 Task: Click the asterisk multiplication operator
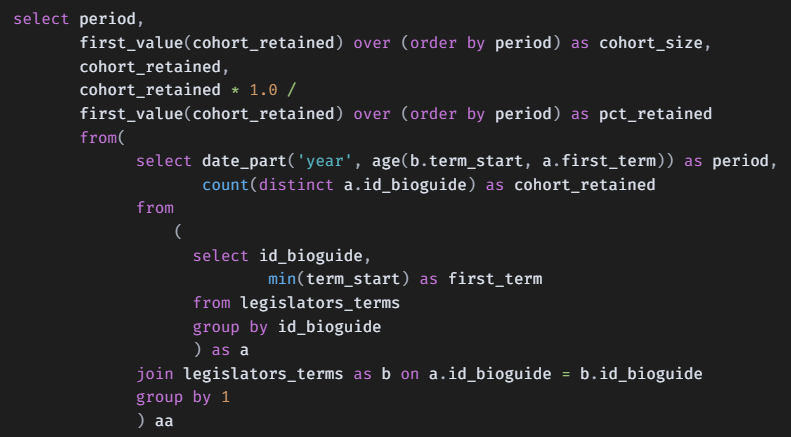tap(235, 91)
